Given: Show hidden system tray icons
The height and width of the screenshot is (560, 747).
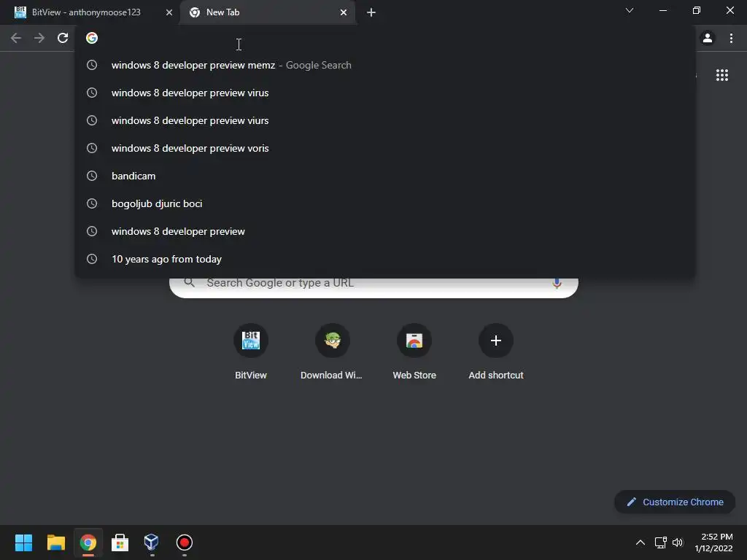Looking at the screenshot, I should pyautogui.click(x=640, y=542).
